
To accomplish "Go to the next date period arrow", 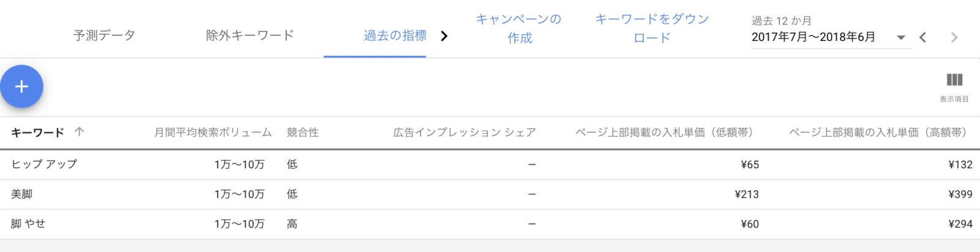I will (954, 37).
